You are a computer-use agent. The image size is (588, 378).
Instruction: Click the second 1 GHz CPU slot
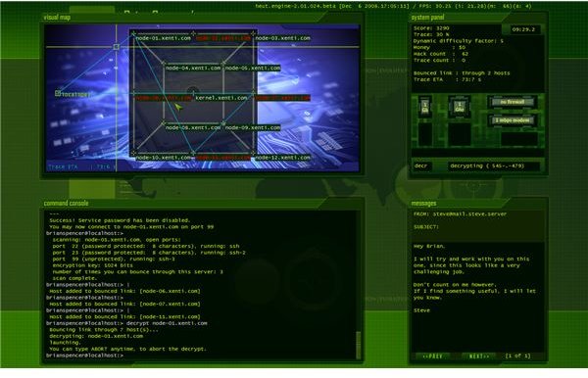460,107
